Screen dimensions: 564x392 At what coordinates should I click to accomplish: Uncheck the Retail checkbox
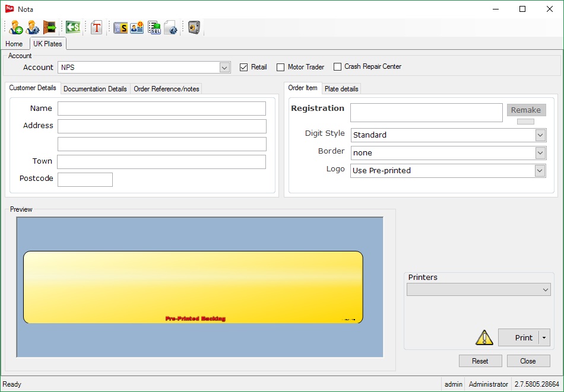pyautogui.click(x=243, y=67)
